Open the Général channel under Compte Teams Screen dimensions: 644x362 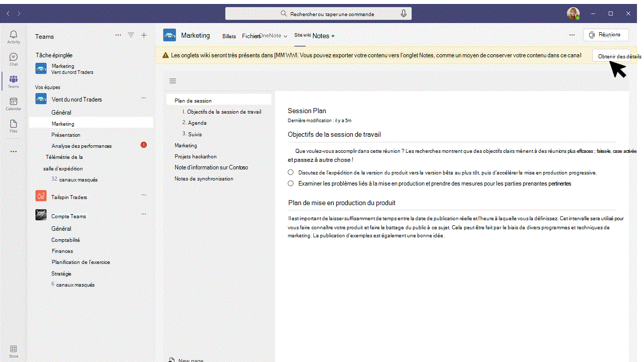coord(61,229)
